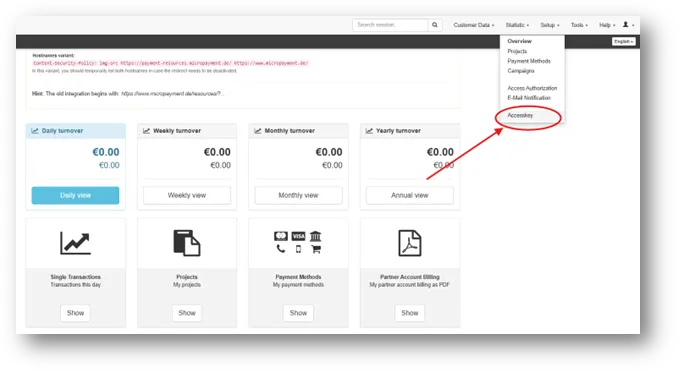
Task: Open Campaigns from the dropdown
Action: pyautogui.click(x=521, y=71)
